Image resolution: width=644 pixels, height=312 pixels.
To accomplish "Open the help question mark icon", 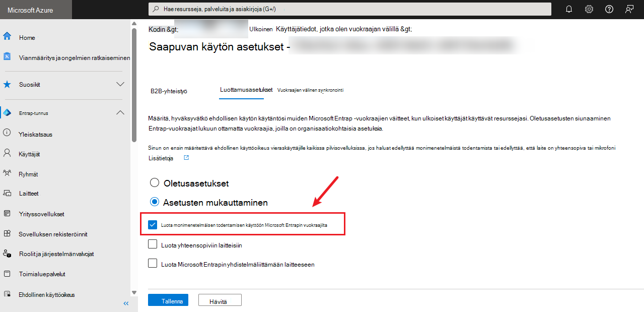I will (x=609, y=9).
